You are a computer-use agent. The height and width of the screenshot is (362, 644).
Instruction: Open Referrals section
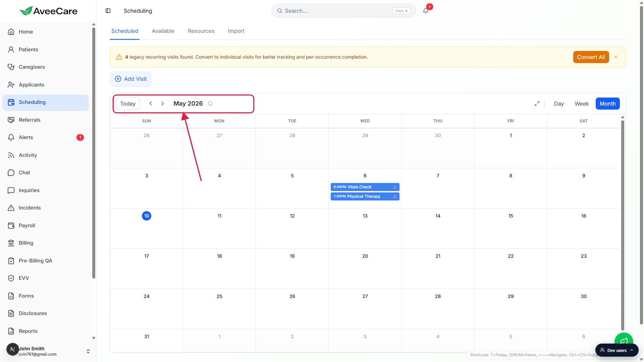[46, 120]
